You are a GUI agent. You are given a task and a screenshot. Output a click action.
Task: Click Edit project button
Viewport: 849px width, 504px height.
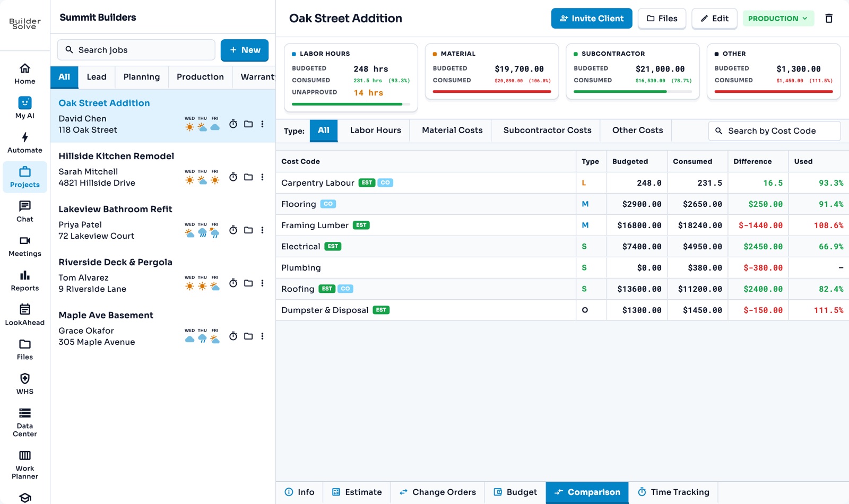714,19
